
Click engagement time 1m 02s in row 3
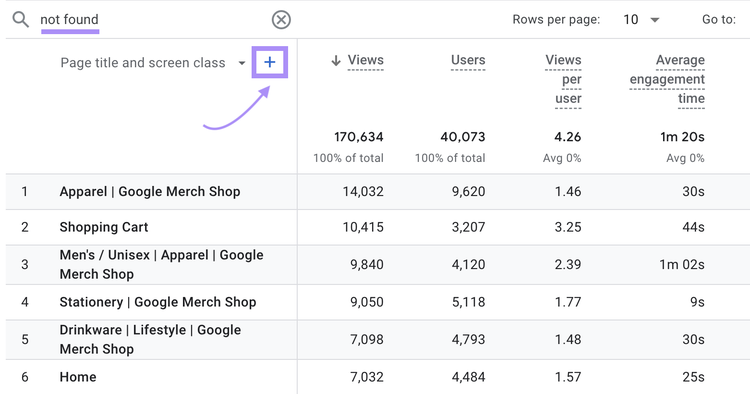(x=682, y=264)
